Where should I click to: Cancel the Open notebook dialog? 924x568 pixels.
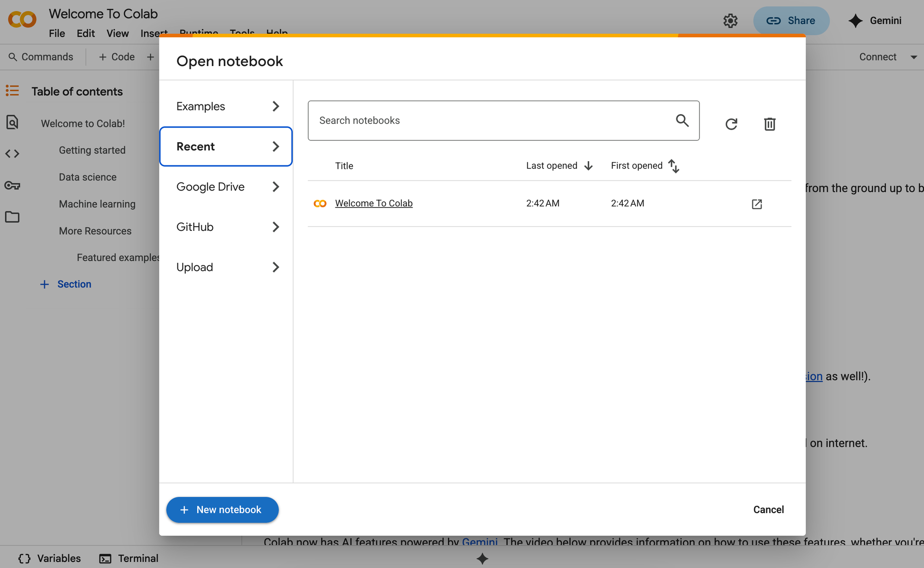click(x=769, y=509)
